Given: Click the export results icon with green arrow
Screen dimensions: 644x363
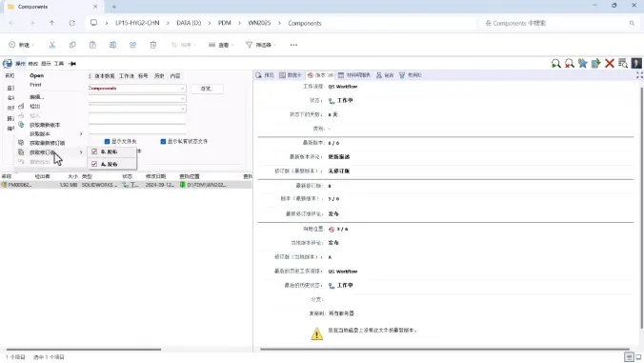Looking at the screenshot, I should point(596,63).
